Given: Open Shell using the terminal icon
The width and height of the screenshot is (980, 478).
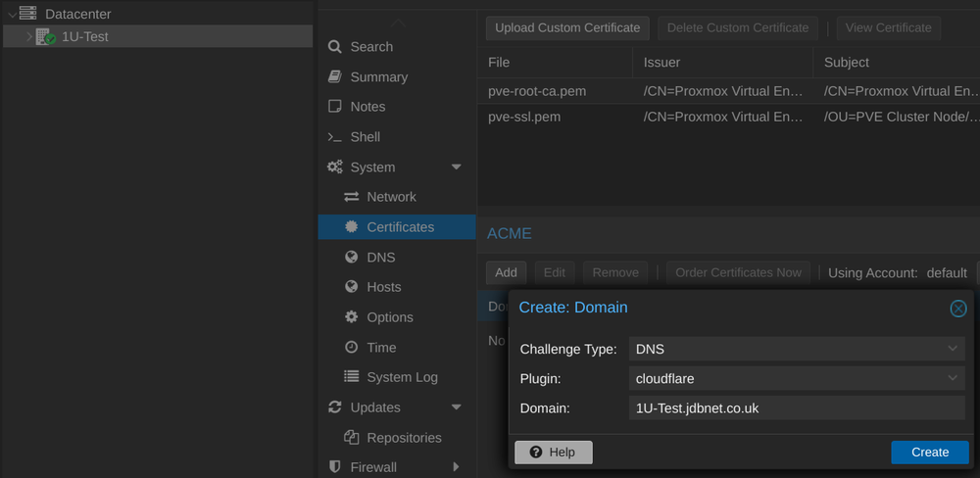Looking at the screenshot, I should (x=335, y=137).
